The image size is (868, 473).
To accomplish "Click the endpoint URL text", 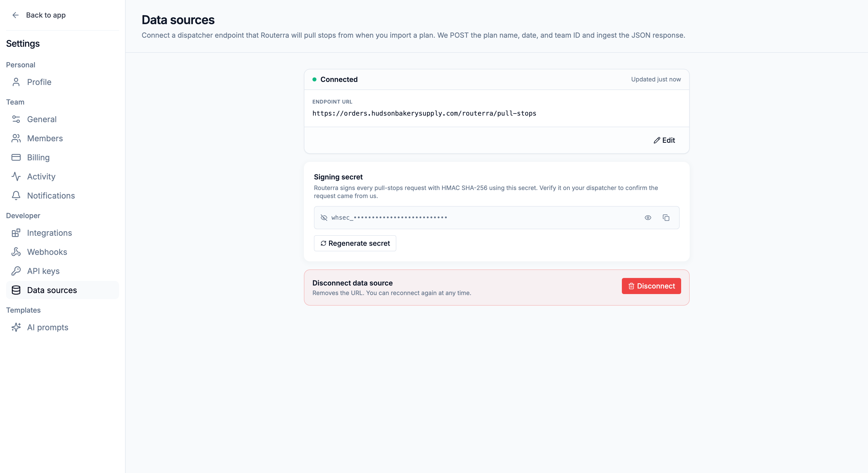I will 424,114.
